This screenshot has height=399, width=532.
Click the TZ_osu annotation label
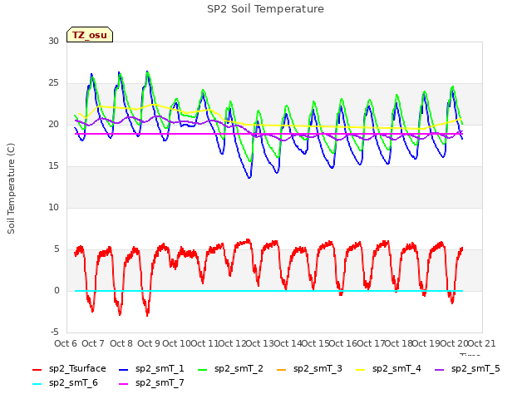tap(90, 35)
